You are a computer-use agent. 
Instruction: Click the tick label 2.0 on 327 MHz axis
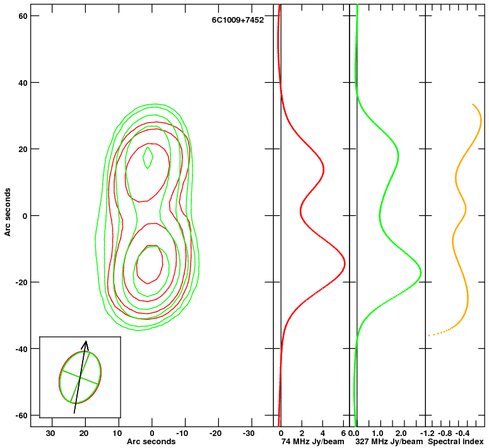click(401, 433)
